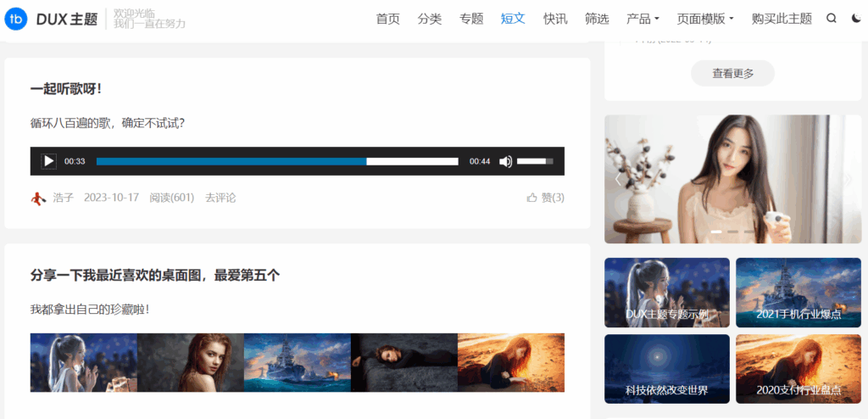Open the post 一起听歌呀!
The image size is (868, 419).
pos(66,89)
